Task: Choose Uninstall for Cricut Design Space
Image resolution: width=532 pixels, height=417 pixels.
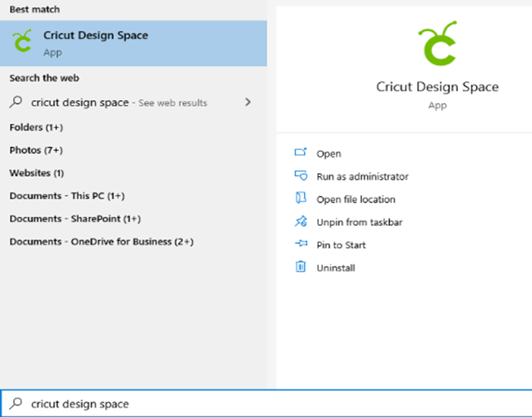Action: click(x=336, y=268)
